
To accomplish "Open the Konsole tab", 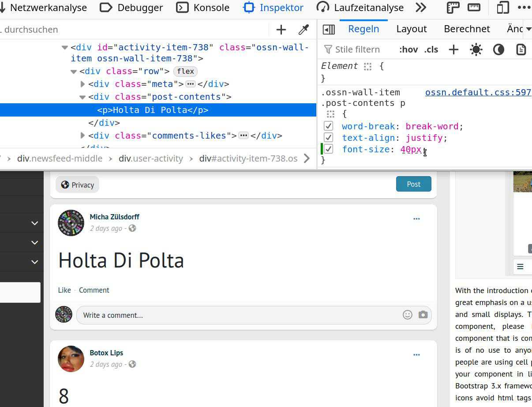I will [x=203, y=8].
